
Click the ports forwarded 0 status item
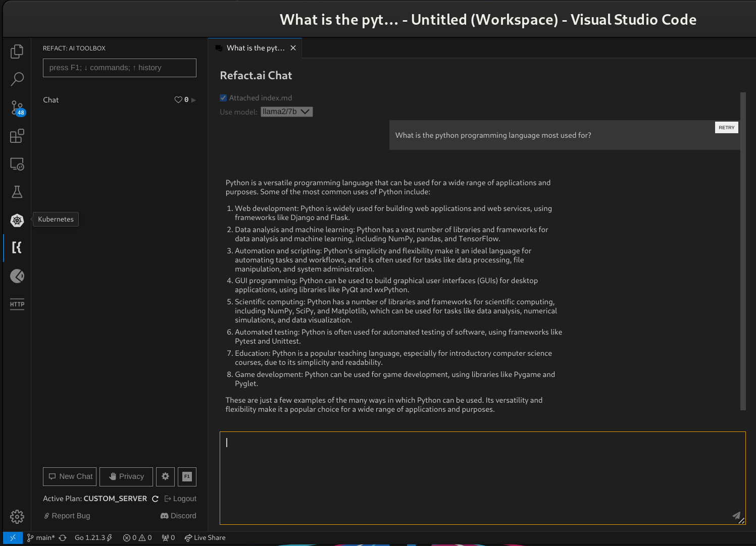click(168, 538)
